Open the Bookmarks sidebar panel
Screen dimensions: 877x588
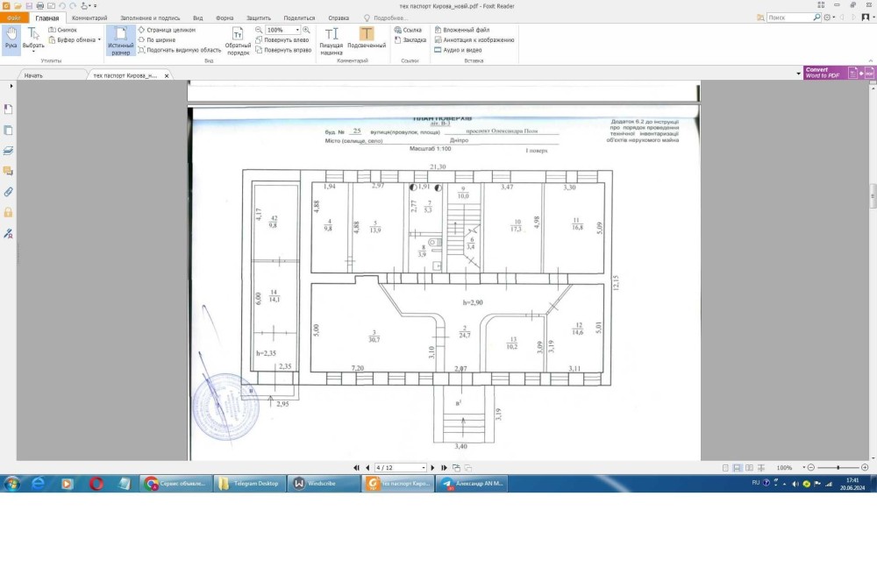9,109
